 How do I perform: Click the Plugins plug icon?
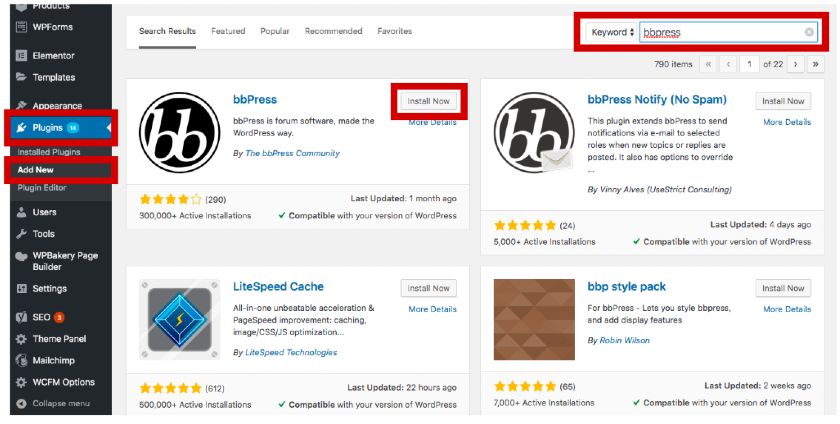(21, 128)
